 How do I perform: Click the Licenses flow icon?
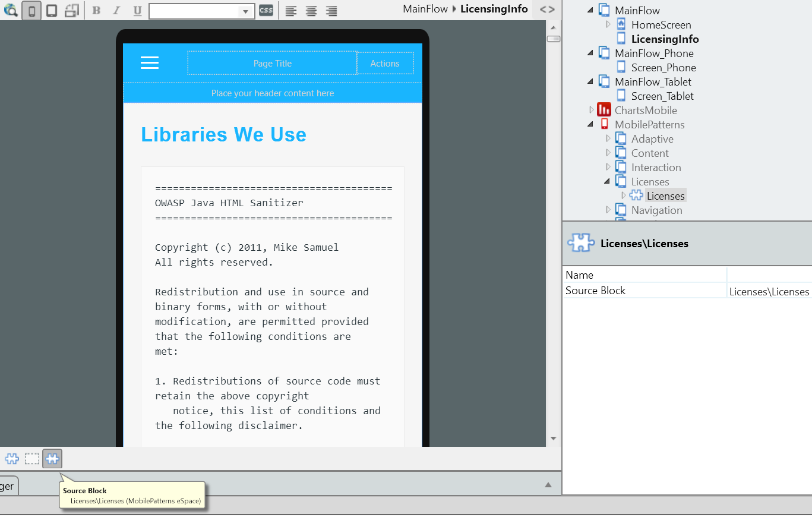[x=621, y=181]
